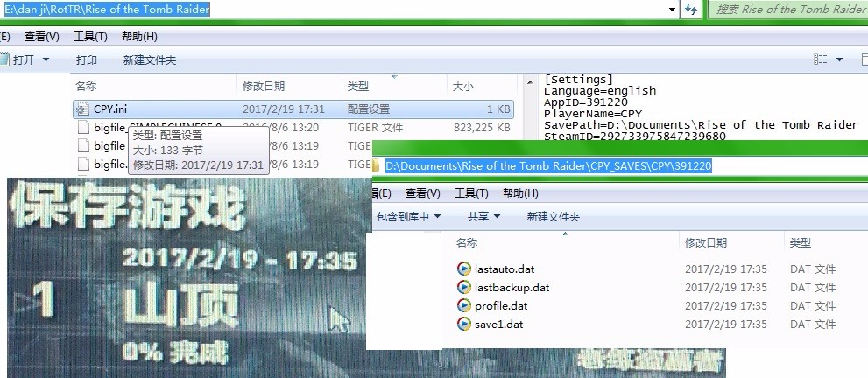The width and height of the screenshot is (868, 378).
Task: Open the 帮助(H) menu in top window
Action: click(x=139, y=37)
